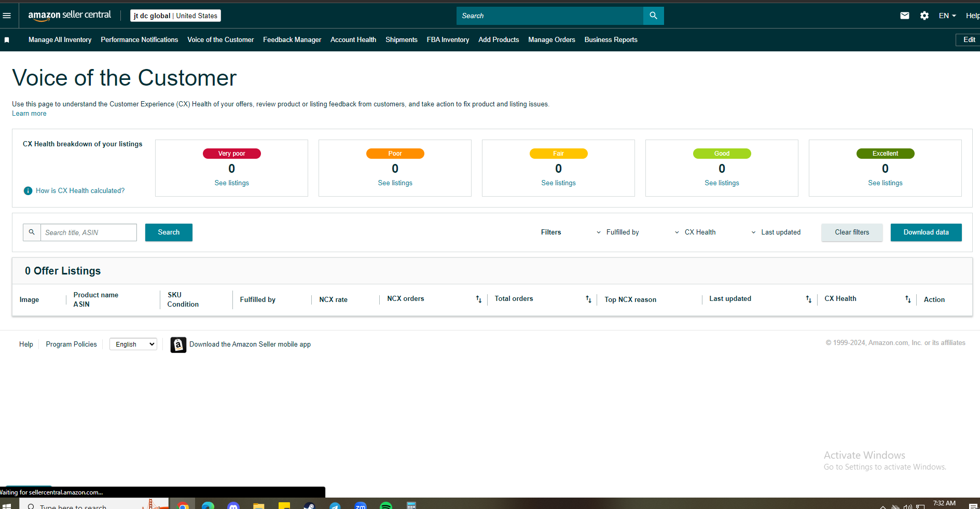The image size is (980, 509).
Task: See listings under Fair
Action: pos(559,183)
